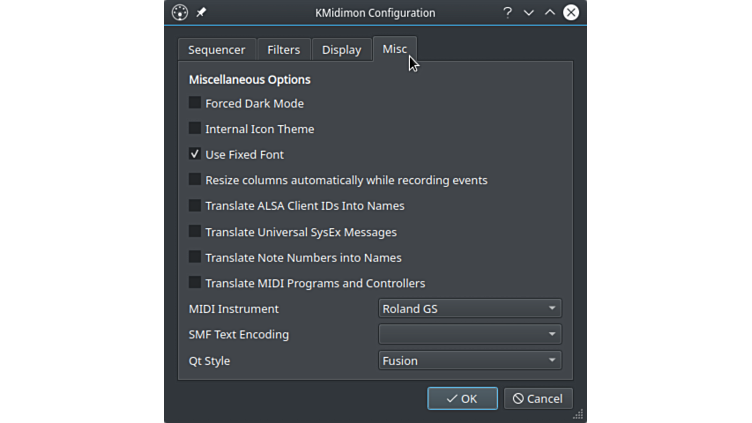Click the pin window icon
This screenshot has height=423, width=752.
point(201,13)
